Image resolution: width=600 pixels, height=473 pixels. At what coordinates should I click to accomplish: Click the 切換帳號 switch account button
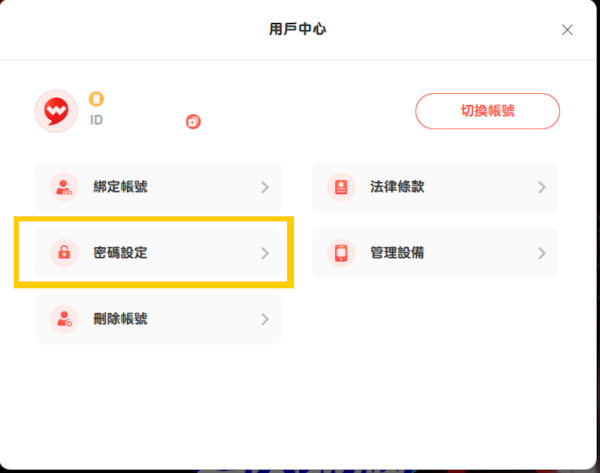point(488,111)
